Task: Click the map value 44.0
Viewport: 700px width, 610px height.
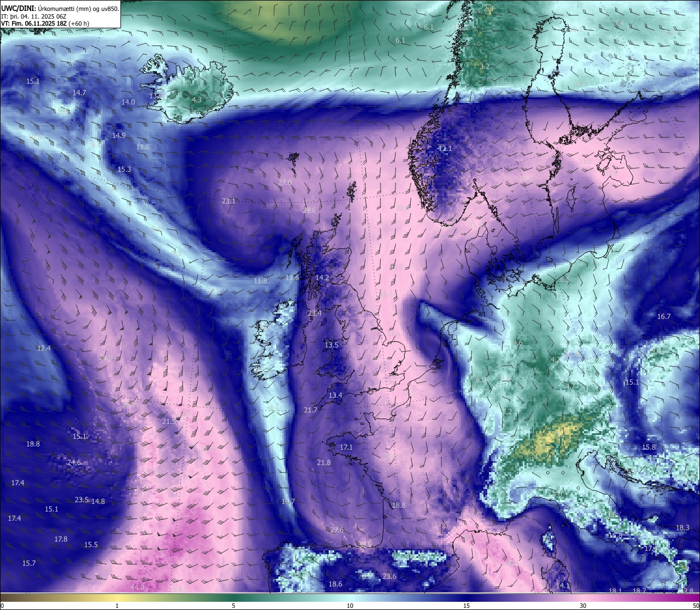Action: click(138, 587)
